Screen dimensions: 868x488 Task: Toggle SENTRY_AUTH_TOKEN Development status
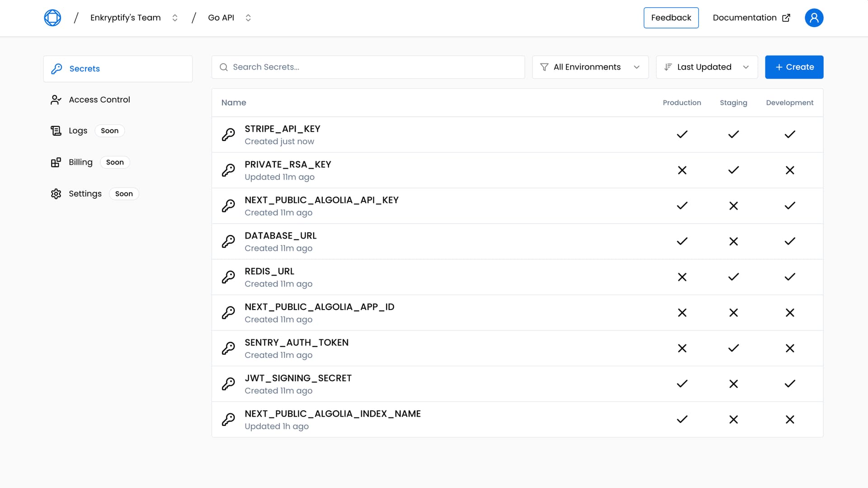tap(789, 348)
